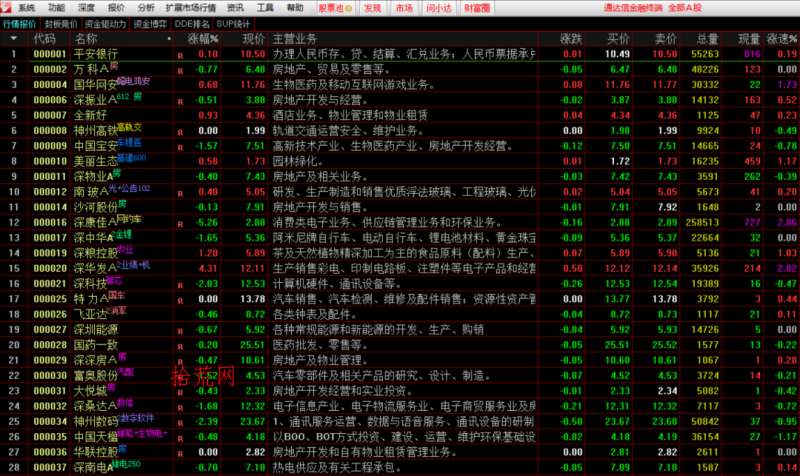Screen dimensions: 800x476
Task: Click the R marker in 深康佳A row
Action: click(x=180, y=224)
